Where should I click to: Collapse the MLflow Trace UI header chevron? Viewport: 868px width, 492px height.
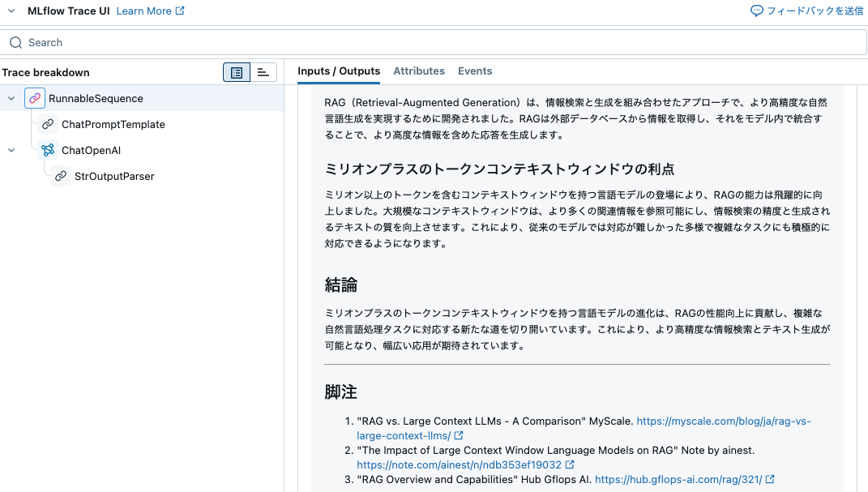[10, 11]
